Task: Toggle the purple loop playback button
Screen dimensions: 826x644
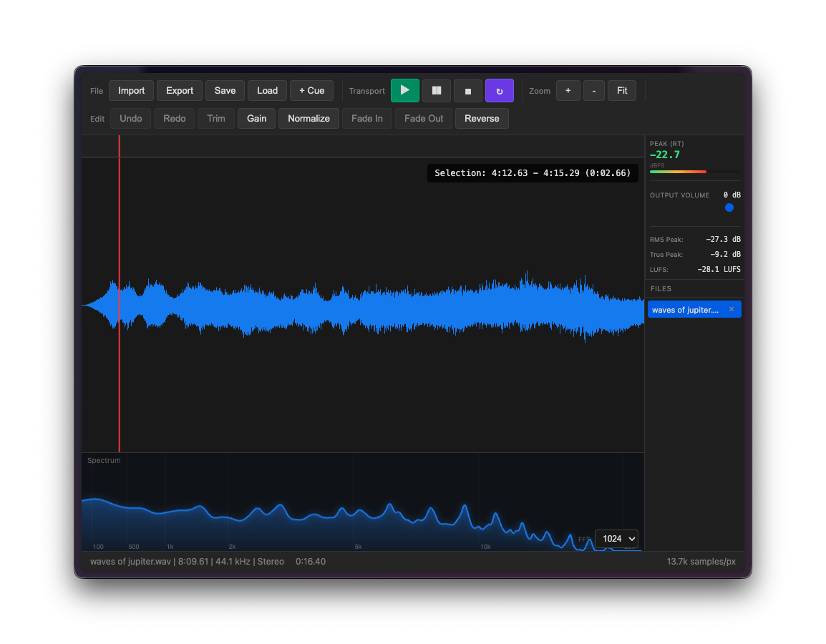Action: click(500, 91)
